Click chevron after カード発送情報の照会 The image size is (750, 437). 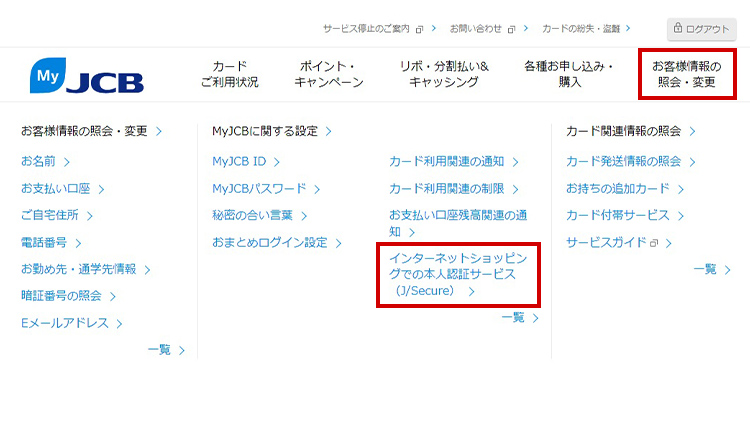coord(693,163)
